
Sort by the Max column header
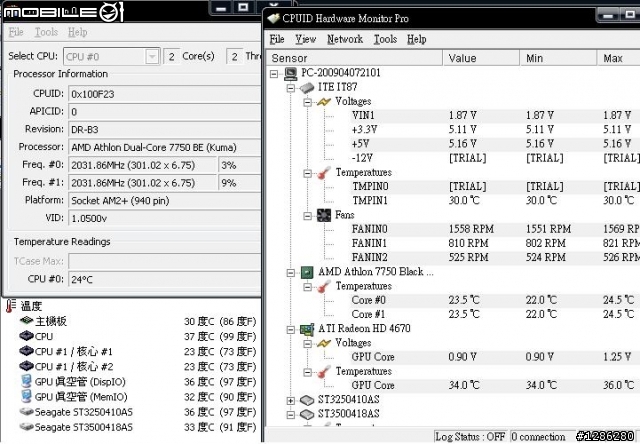tap(618, 58)
